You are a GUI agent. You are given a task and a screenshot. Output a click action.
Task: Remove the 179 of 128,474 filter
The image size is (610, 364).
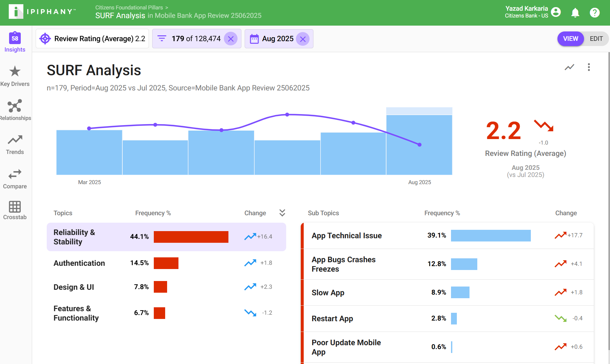pos(231,39)
